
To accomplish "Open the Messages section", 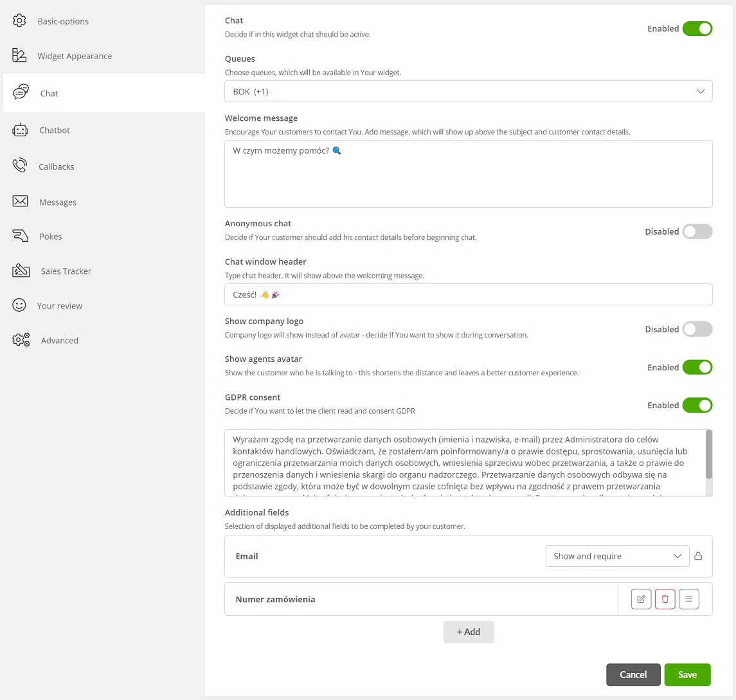I will pos(58,202).
